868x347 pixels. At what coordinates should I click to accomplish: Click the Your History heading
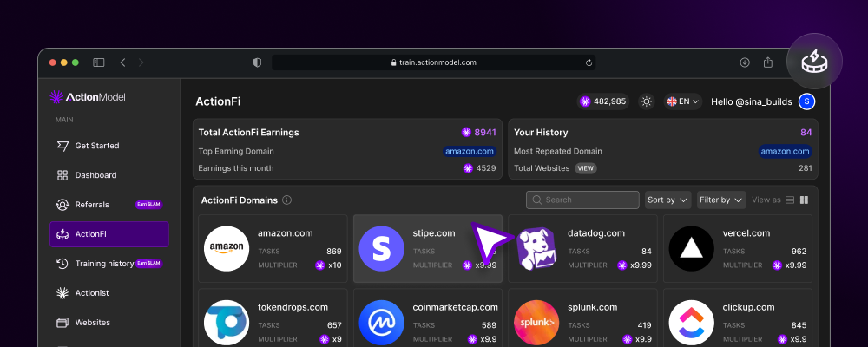click(541, 132)
